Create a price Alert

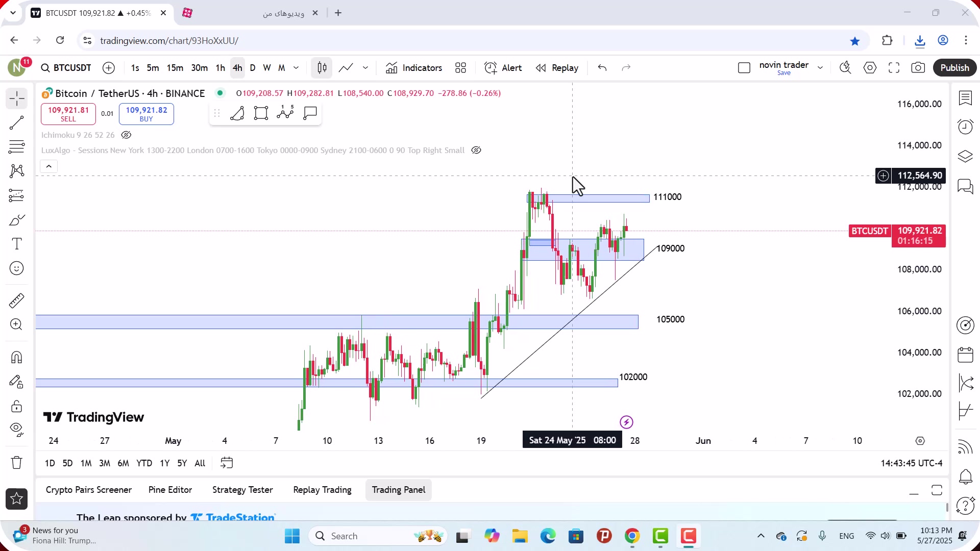[503, 68]
